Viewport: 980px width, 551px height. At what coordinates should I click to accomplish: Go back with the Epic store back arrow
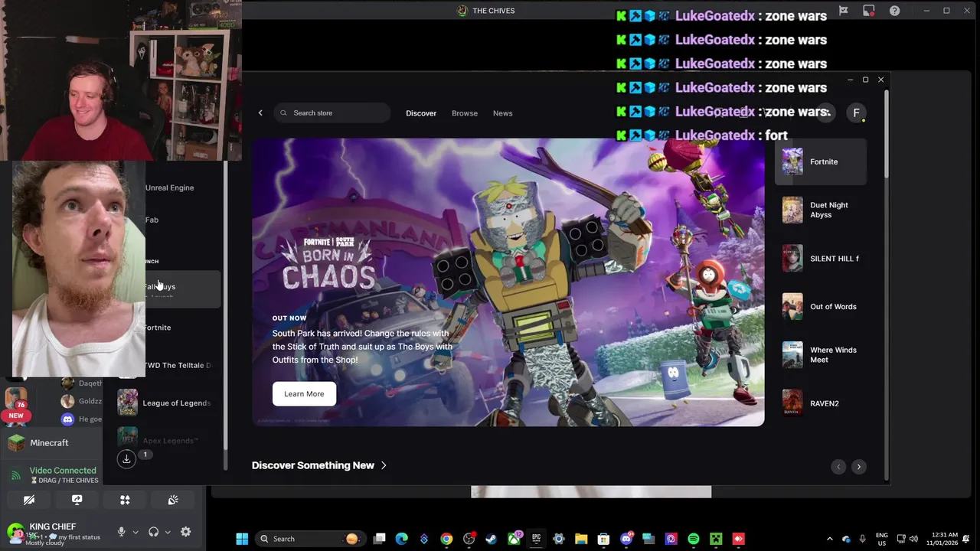(x=260, y=113)
